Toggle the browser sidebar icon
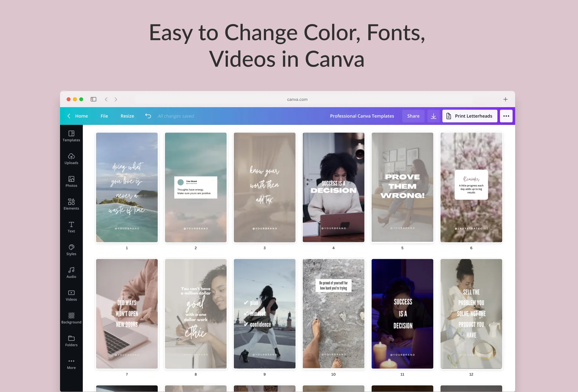Image resolution: width=578 pixels, height=392 pixels. pyautogui.click(x=94, y=99)
